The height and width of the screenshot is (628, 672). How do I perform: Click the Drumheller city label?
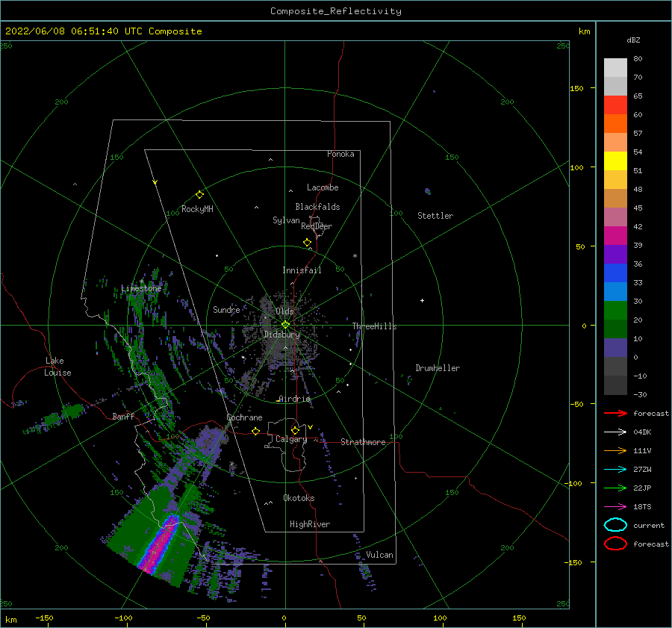coord(438,368)
